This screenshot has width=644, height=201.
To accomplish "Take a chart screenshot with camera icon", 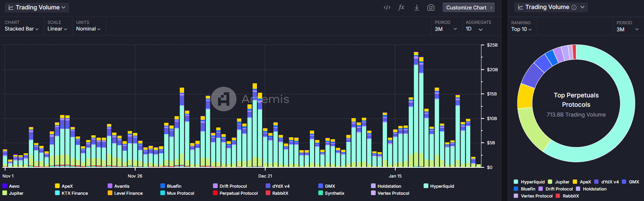I will pyautogui.click(x=431, y=7).
